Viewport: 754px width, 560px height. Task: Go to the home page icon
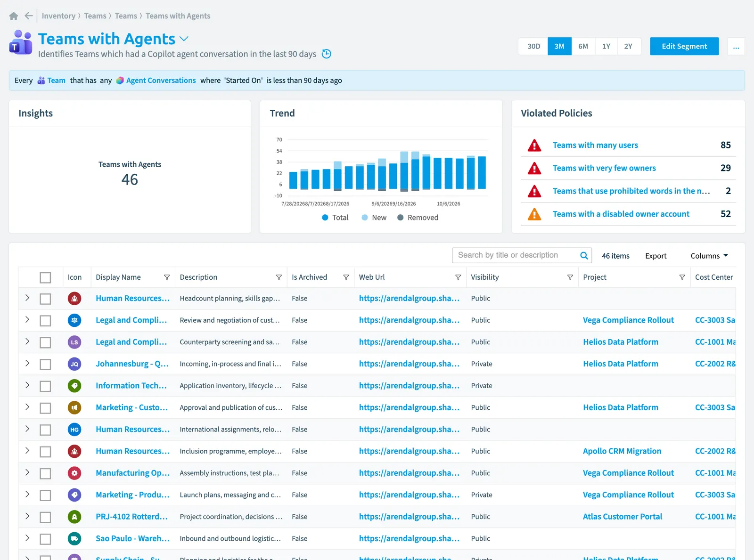coord(14,16)
